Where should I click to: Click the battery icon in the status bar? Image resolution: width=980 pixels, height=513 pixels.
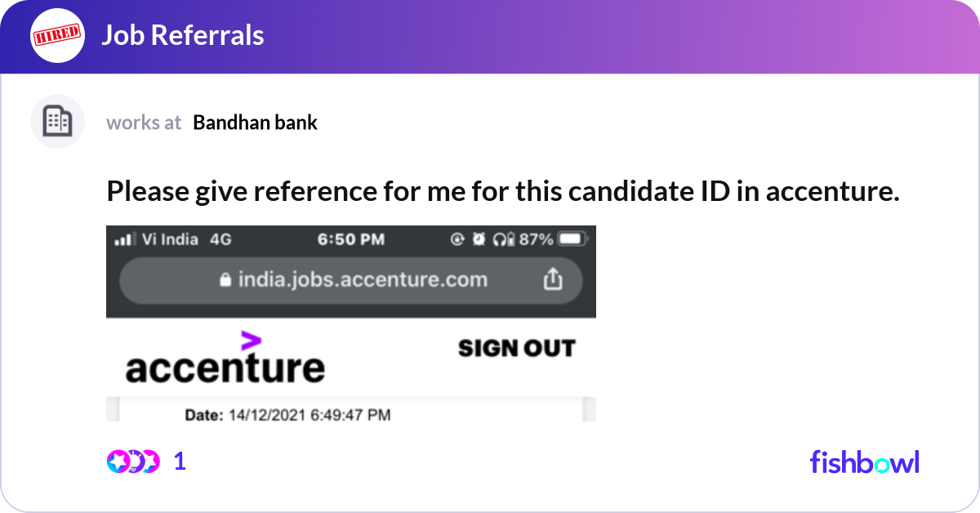[x=571, y=239]
